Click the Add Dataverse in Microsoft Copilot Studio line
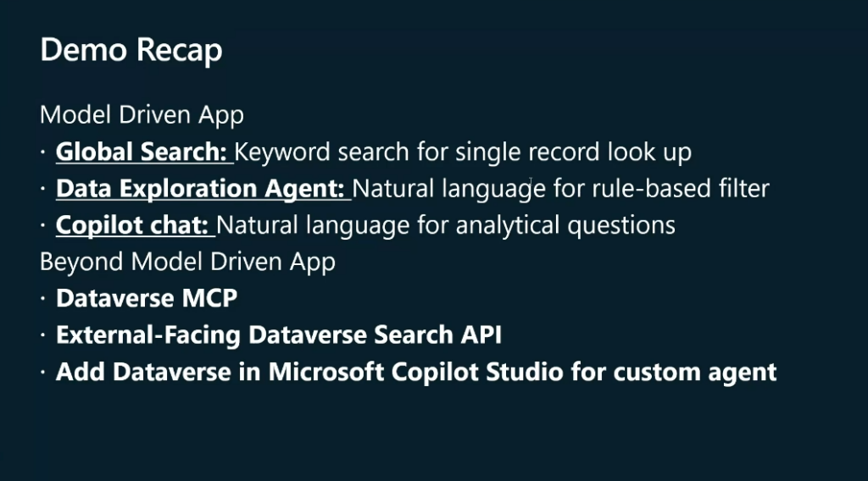868x481 pixels. (416, 372)
